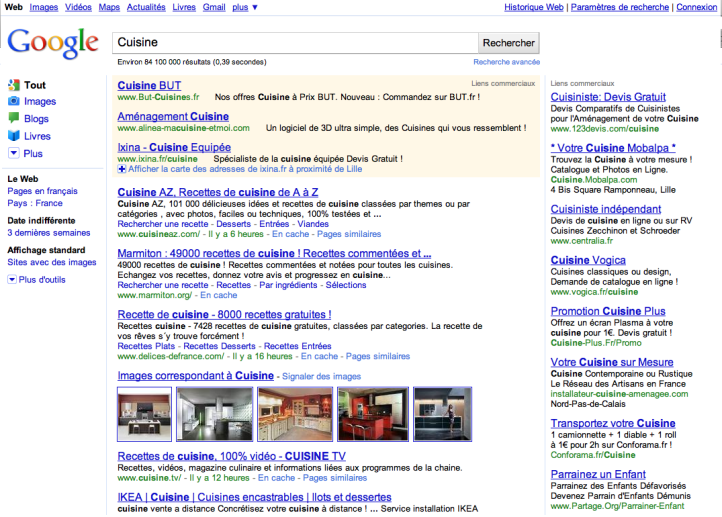Image resolution: width=722 pixels, height=517 pixels.
Task: Click the Livres book icon in sidebar
Action: 14,136
